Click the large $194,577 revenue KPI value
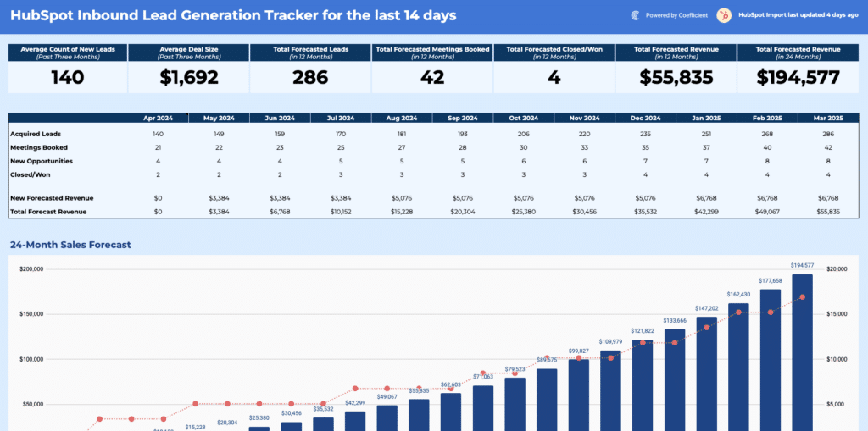The image size is (868, 431). (x=798, y=77)
